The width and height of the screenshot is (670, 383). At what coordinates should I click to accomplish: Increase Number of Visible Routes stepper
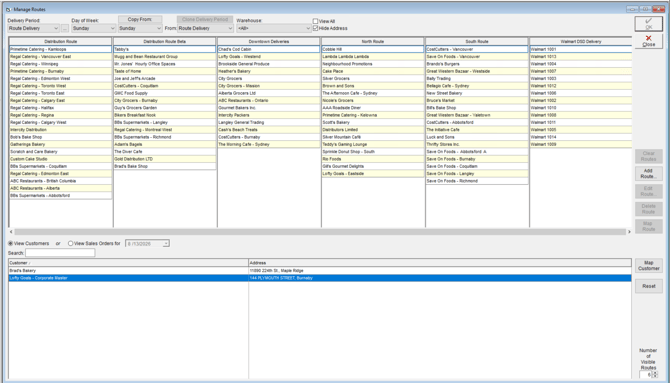coord(655,373)
